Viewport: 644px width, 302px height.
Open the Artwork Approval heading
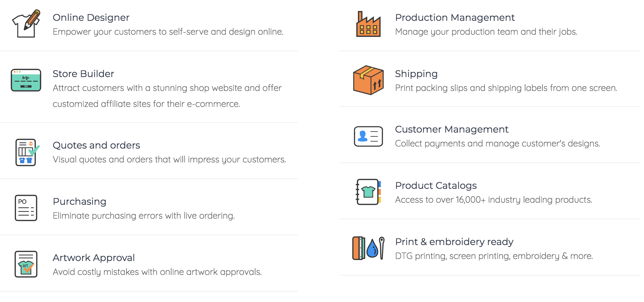[94, 258]
